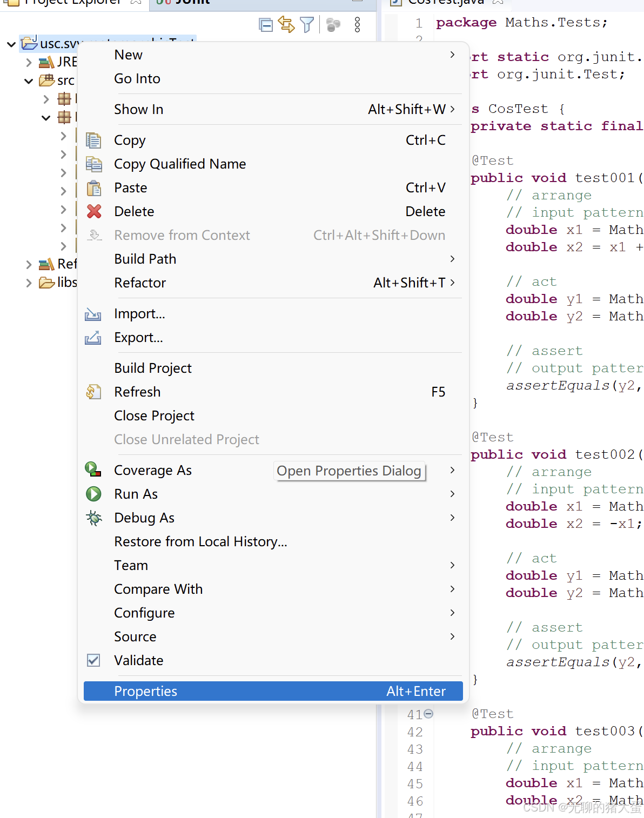Collapse the code fold at line 41
Viewport: 644px width, 818px height.
click(428, 714)
